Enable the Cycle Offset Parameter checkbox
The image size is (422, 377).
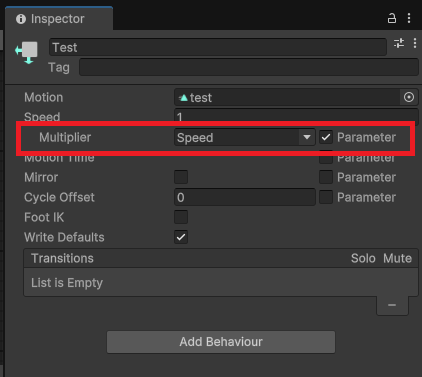[x=326, y=197]
